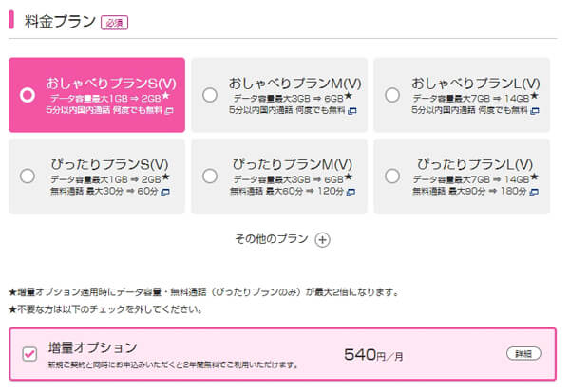Click the ぴったりプランM(V) plan title text
570x392 pixels.
click(293, 164)
